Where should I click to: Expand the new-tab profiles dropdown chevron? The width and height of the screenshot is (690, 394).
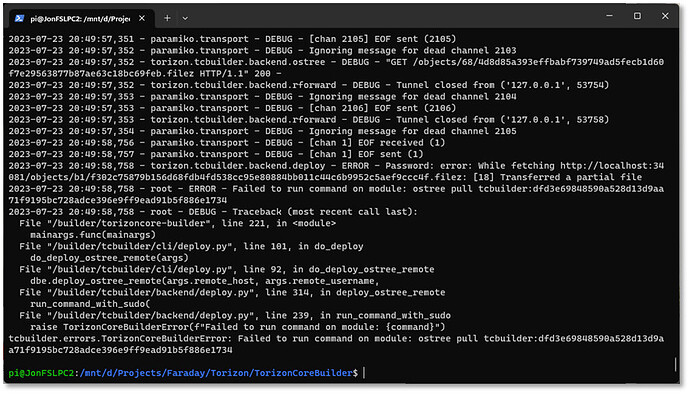tap(185, 18)
